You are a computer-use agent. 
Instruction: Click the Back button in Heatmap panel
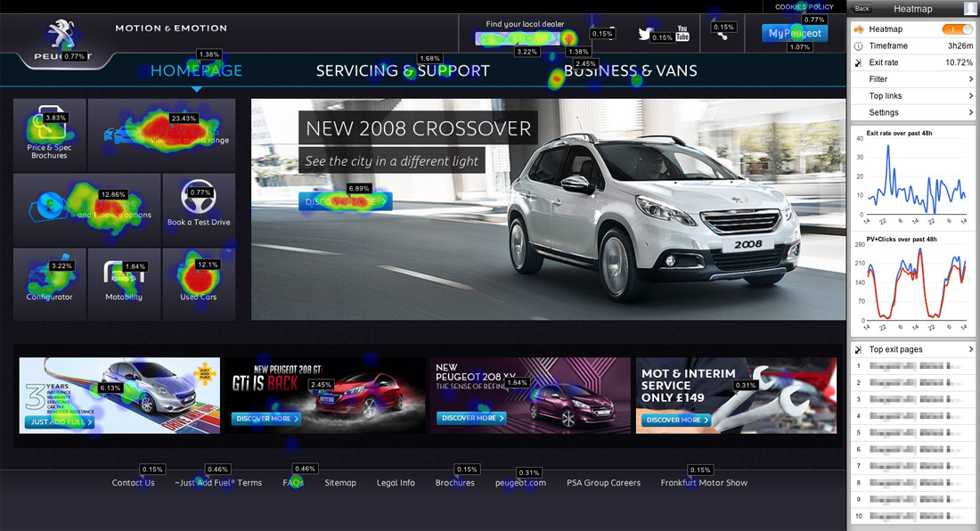pyautogui.click(x=862, y=8)
